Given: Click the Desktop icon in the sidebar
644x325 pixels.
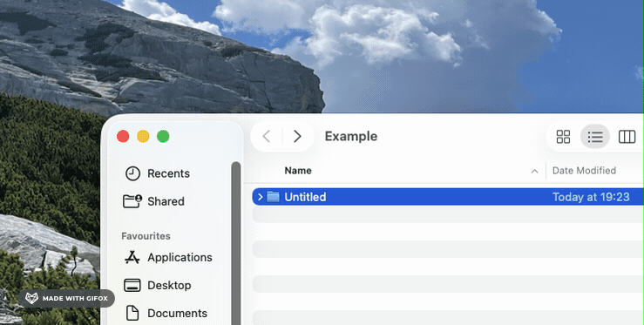Looking at the screenshot, I should click(132, 285).
